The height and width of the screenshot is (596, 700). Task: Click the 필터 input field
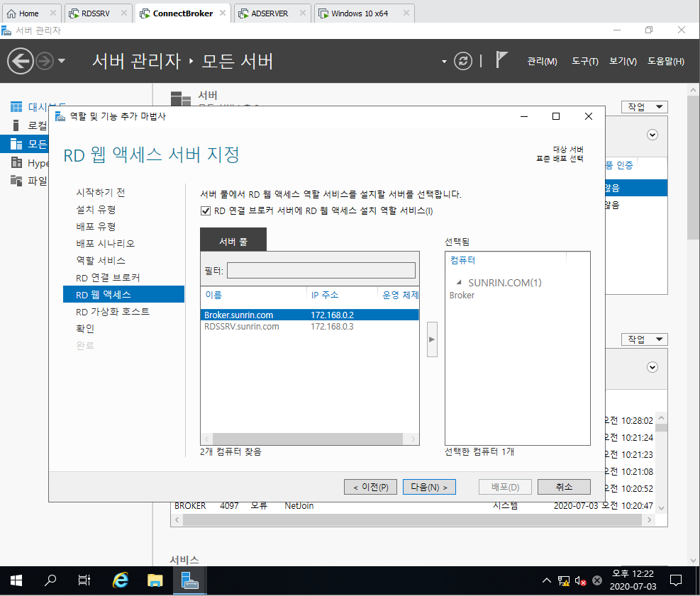[x=321, y=270]
